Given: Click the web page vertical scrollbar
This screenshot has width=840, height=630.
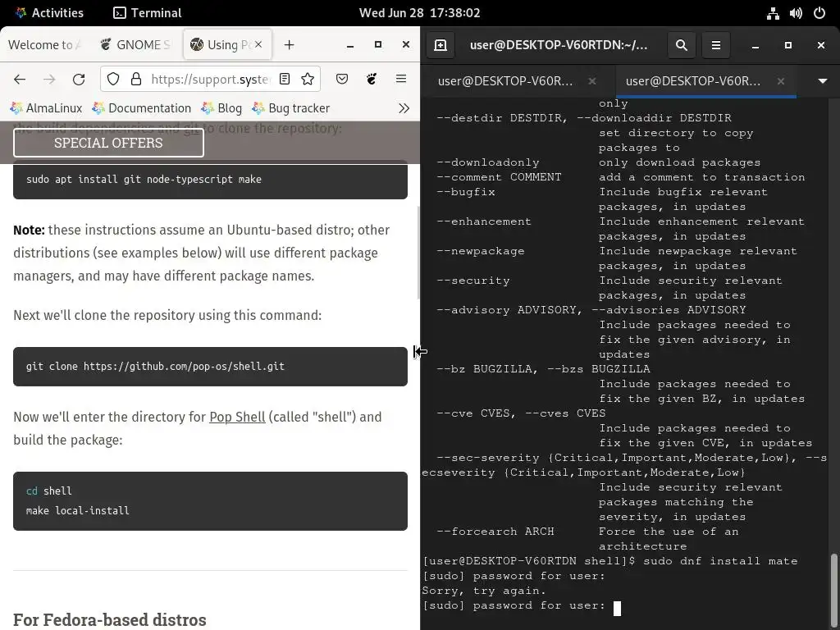Looking at the screenshot, I should (418, 253).
